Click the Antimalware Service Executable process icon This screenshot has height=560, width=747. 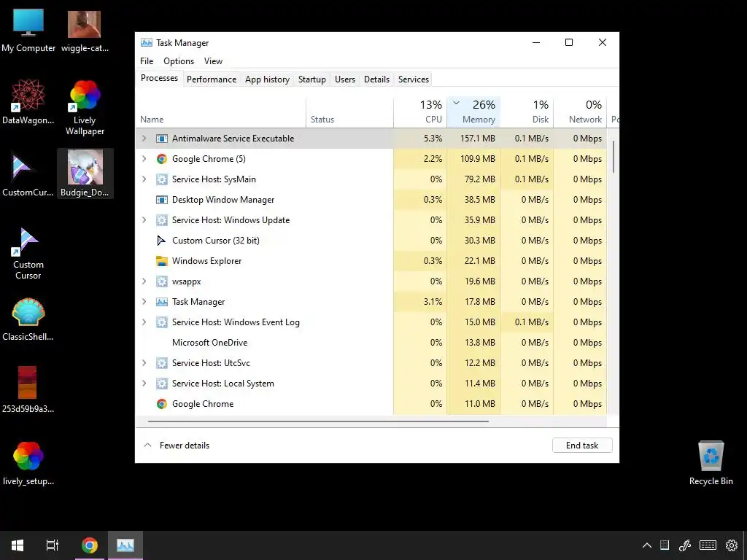162,139
